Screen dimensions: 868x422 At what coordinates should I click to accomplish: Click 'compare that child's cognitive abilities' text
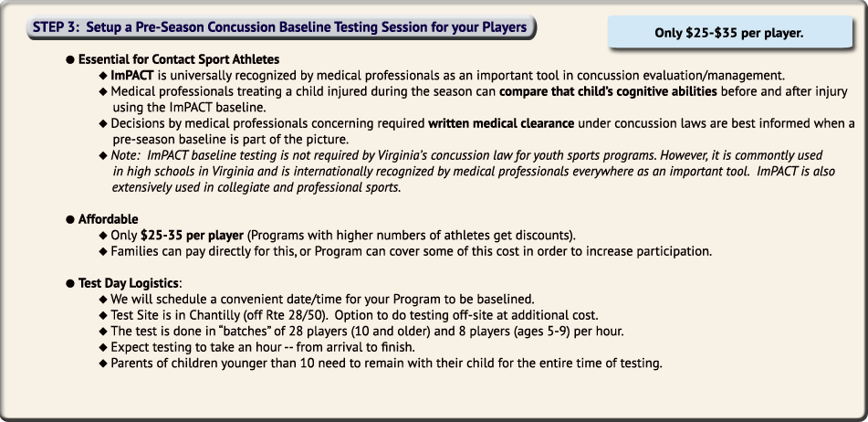click(608, 91)
